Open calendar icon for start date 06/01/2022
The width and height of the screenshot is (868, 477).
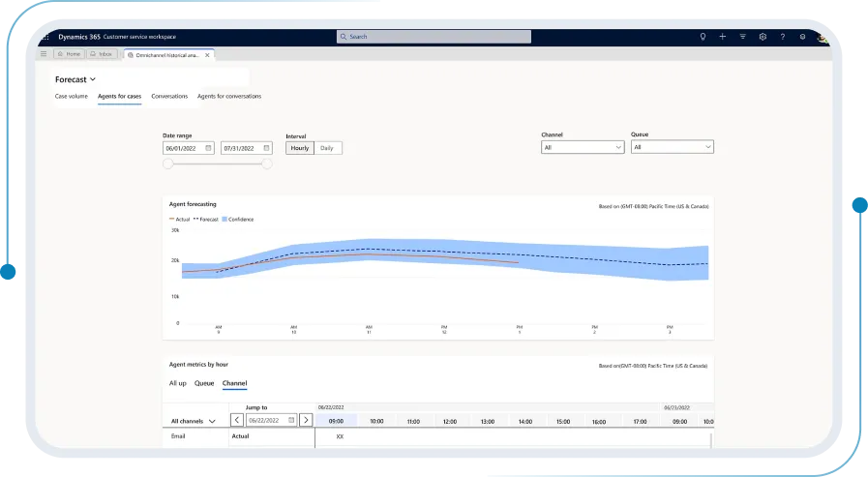[208, 148]
